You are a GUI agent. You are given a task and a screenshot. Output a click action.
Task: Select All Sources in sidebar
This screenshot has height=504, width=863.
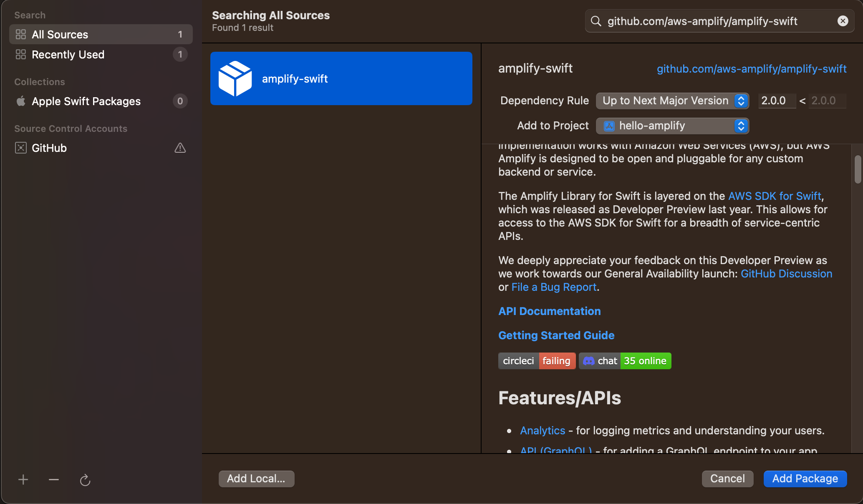(x=101, y=34)
